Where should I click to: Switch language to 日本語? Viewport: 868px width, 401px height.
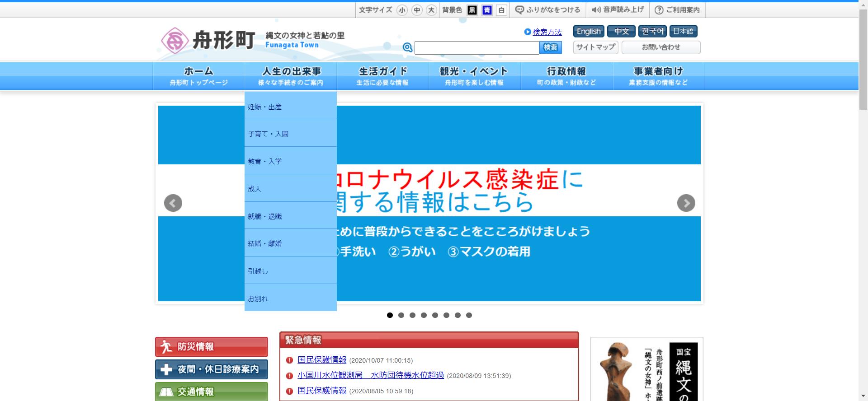683,31
